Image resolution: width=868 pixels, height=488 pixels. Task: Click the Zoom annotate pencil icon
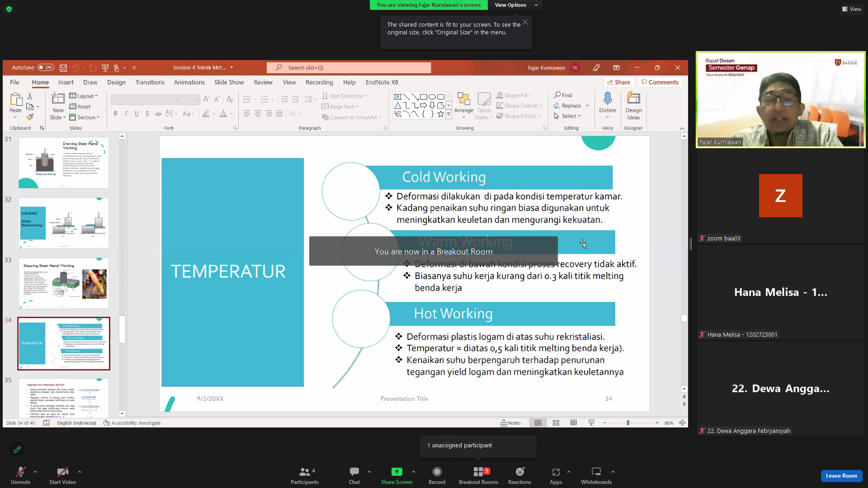click(17, 450)
